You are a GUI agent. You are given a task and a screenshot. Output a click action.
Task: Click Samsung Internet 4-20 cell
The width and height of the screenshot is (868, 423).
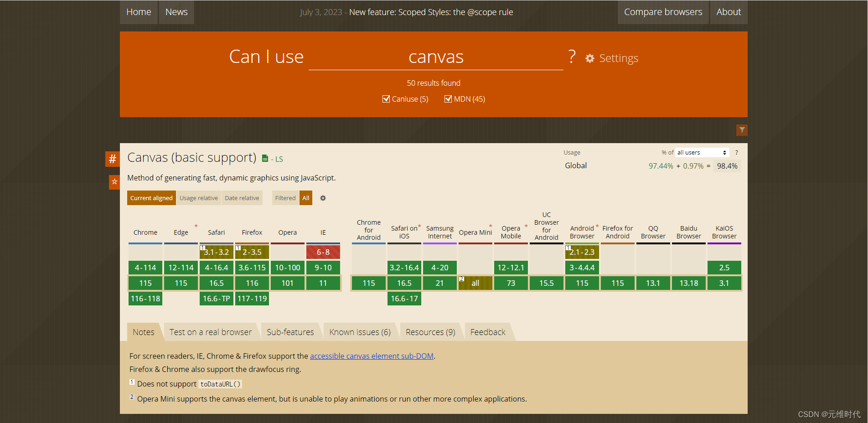click(x=440, y=268)
